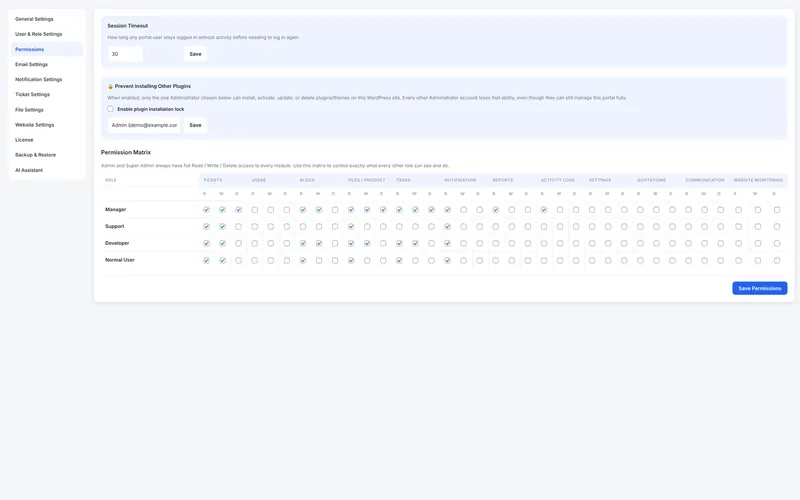This screenshot has height=500, width=800.
Task: Enable the plugin installation lock checkbox
Action: coord(110,109)
